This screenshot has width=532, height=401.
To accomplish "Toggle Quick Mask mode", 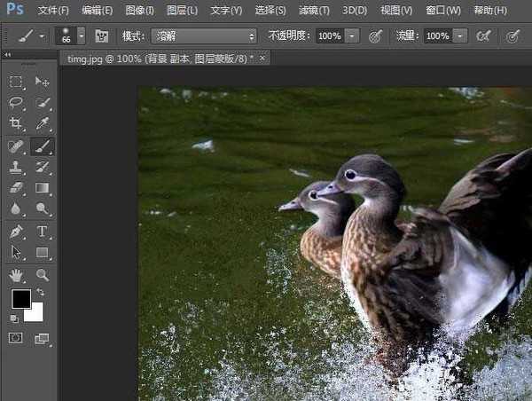I will click(x=16, y=338).
